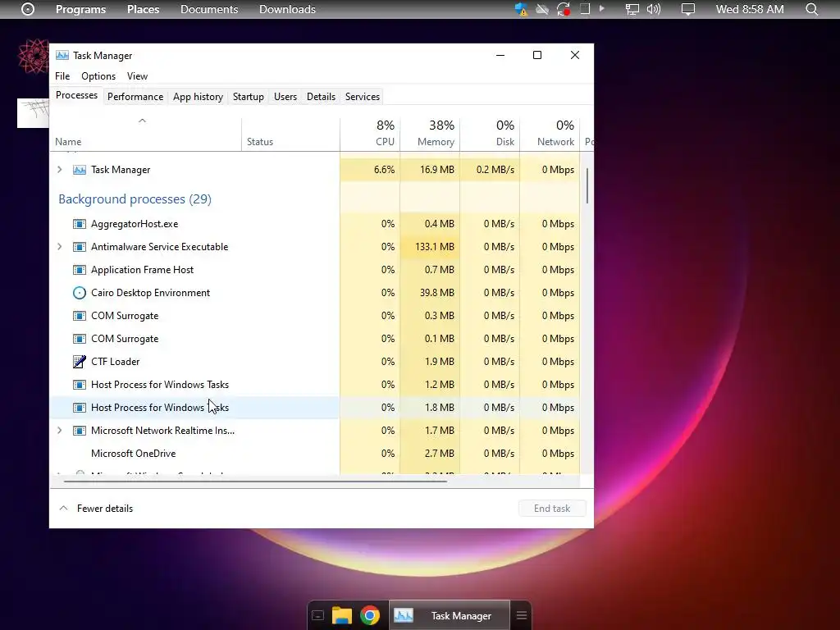
Task: Click the vertical scrollbar thumb
Action: pyautogui.click(x=587, y=186)
